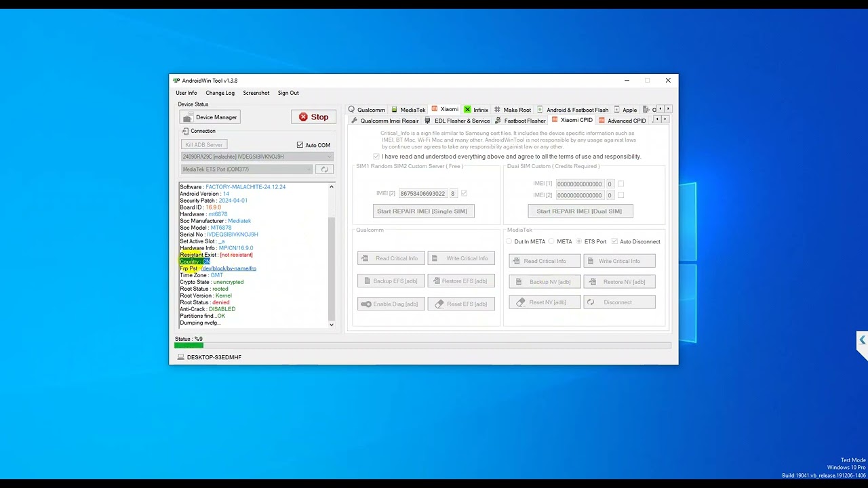The height and width of the screenshot is (488, 868).
Task: Open the User Info menu
Action: (186, 93)
